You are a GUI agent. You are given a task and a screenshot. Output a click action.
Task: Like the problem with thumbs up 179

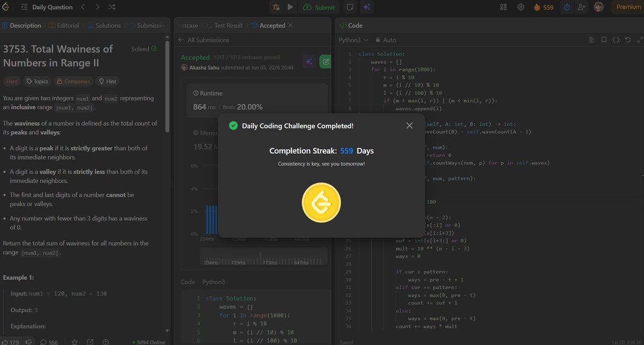(x=10, y=342)
